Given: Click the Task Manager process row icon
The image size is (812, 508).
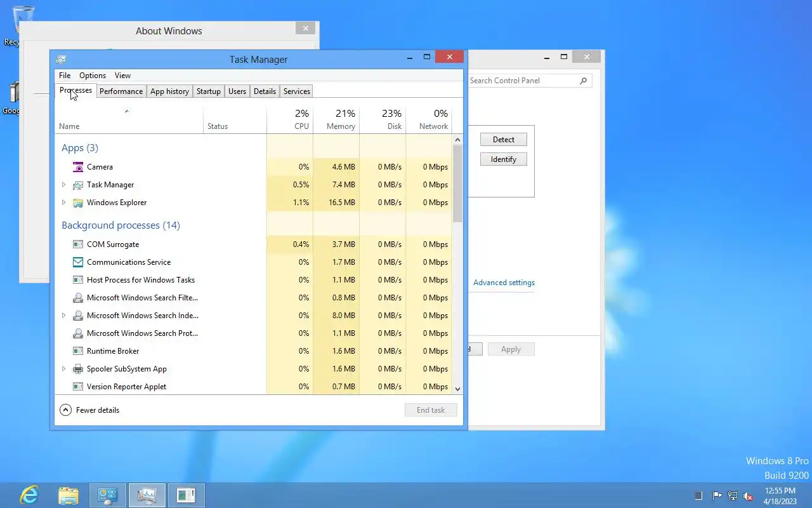Looking at the screenshot, I should coord(77,185).
